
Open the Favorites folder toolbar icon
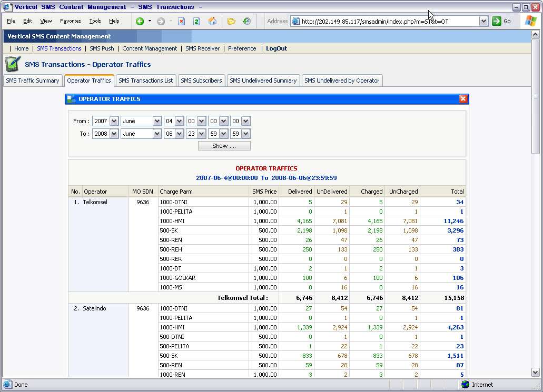click(231, 22)
